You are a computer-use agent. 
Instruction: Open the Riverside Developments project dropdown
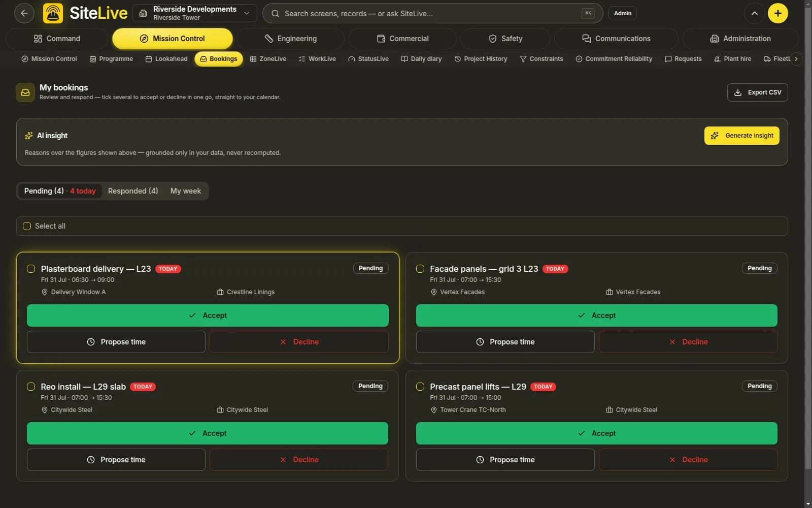pos(195,13)
